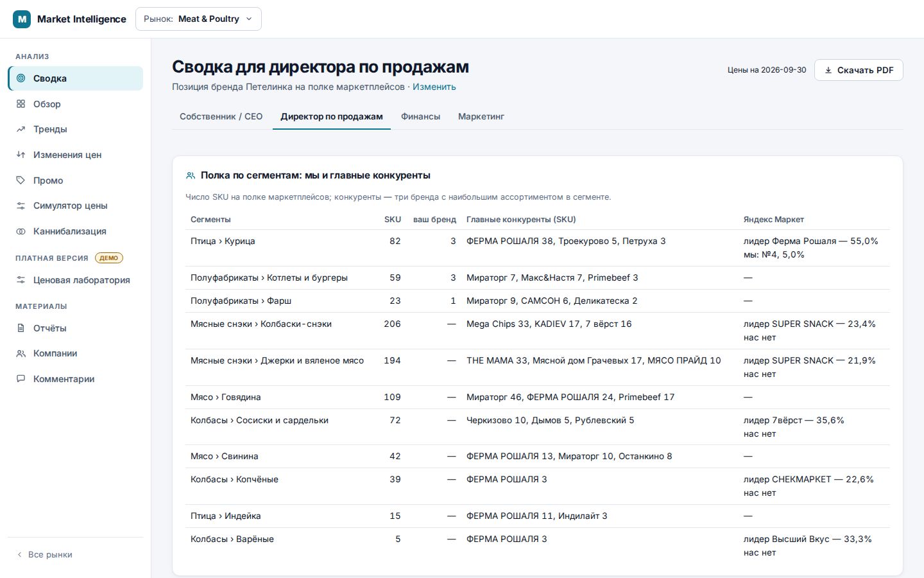924x578 pixels.
Task: Click the Мясо › Говядина segment
Action: click(x=226, y=397)
